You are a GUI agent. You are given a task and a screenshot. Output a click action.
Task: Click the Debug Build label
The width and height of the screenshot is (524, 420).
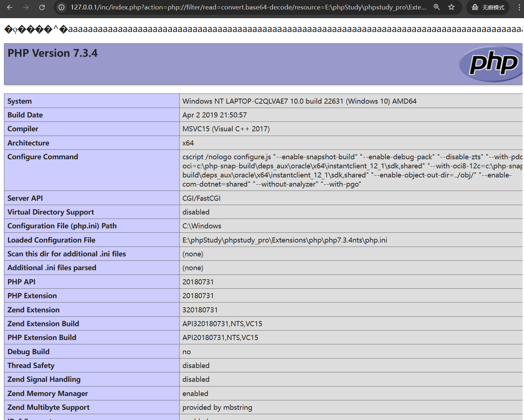pos(28,352)
